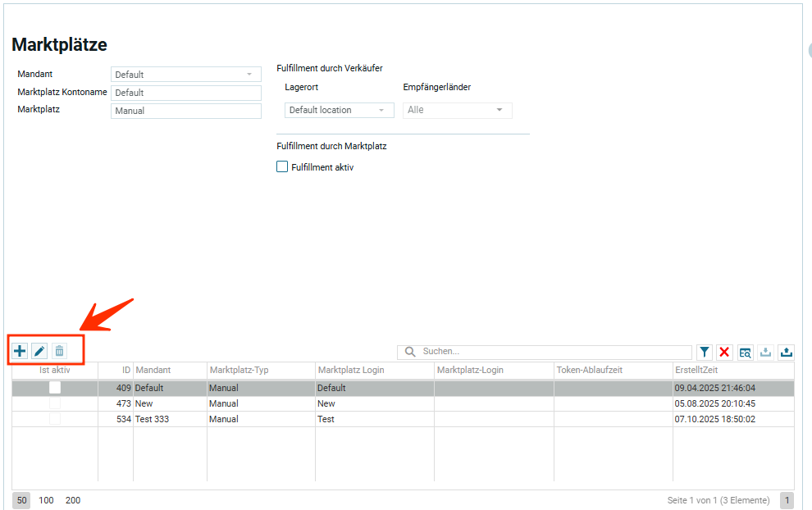The width and height of the screenshot is (812, 510).
Task: Open the Empfängerländer Alle dropdown
Action: (457, 110)
